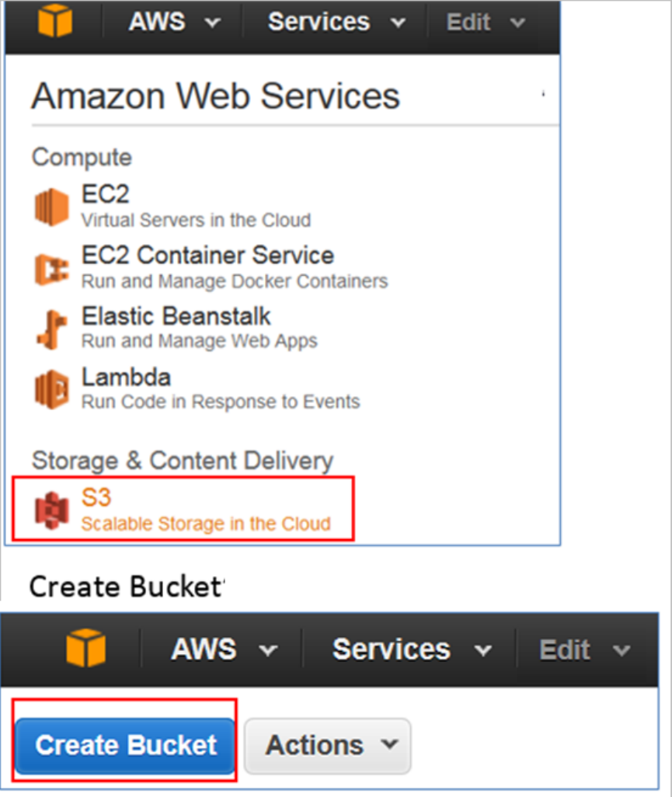Open the S3 link
Image resolution: width=672 pixels, height=797 pixels.
[x=96, y=497]
